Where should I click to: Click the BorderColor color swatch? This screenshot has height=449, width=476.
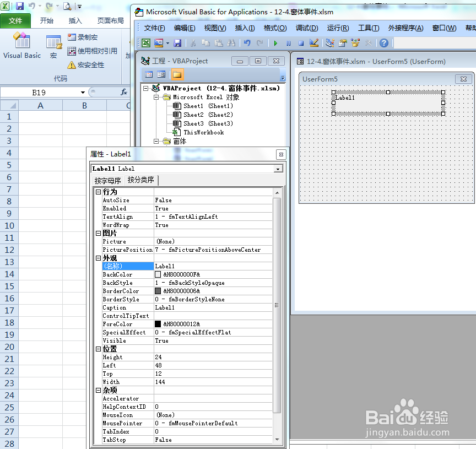tap(158, 291)
